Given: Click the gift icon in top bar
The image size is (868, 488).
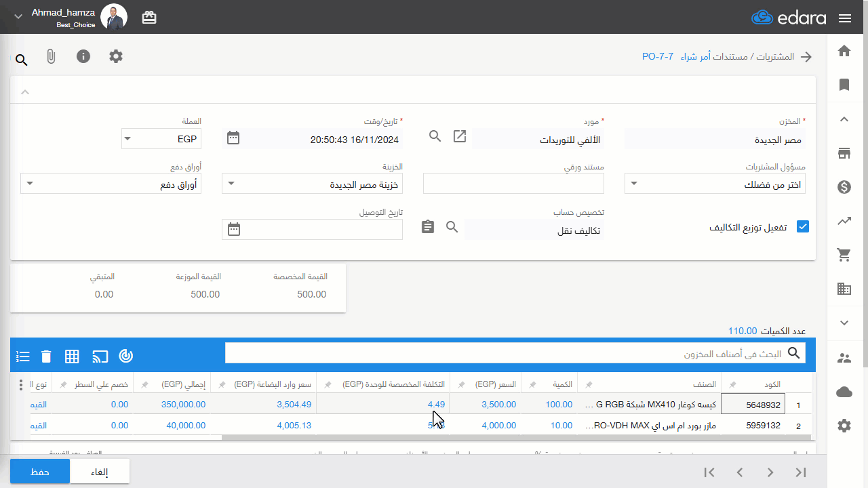Looking at the screenshot, I should coord(149,18).
